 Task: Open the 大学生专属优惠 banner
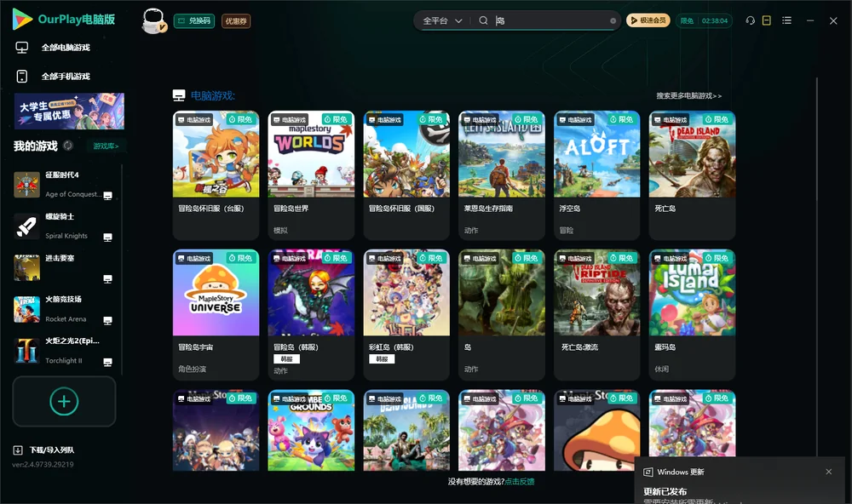pyautogui.click(x=69, y=111)
